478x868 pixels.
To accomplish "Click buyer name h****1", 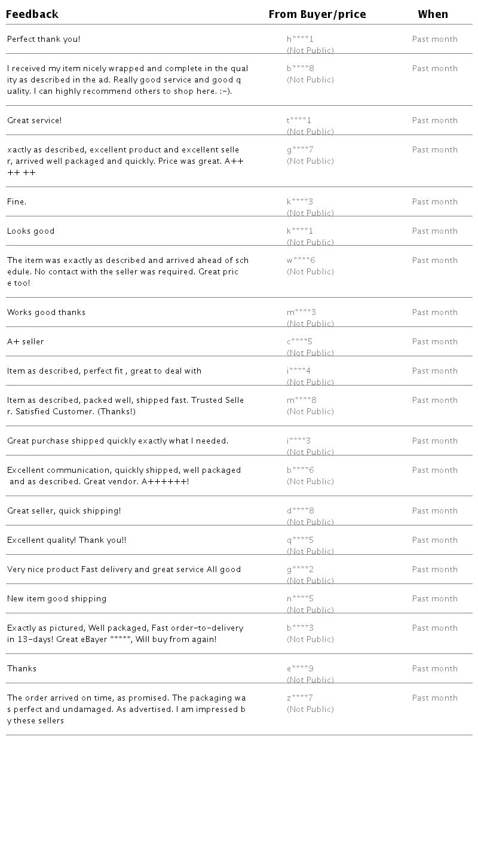I will [300, 39].
